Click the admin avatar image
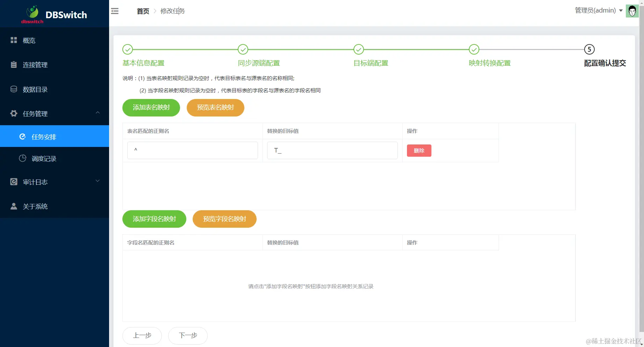 pos(632,11)
